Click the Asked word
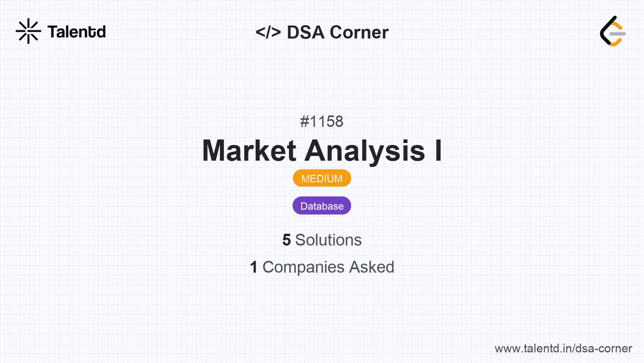This screenshot has width=644, height=363. click(371, 267)
